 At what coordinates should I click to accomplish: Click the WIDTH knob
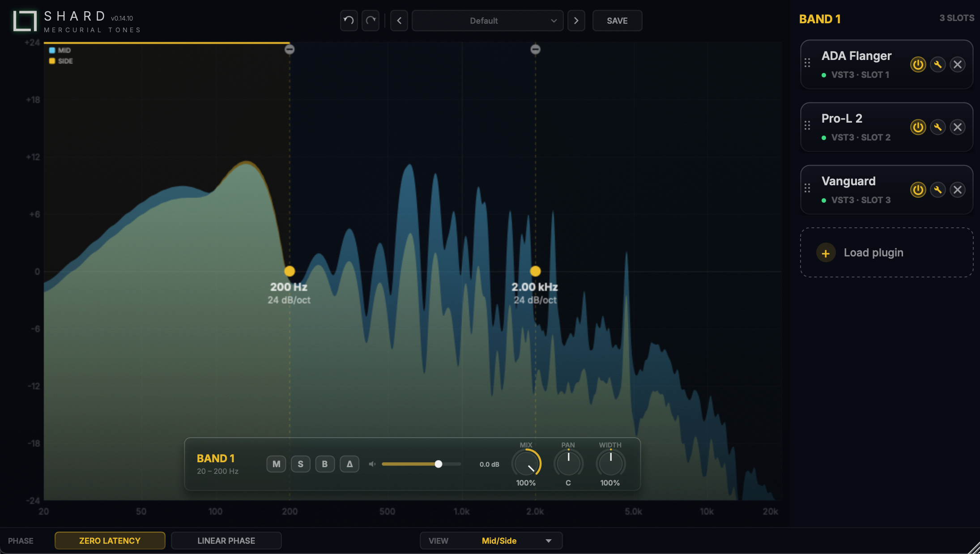(x=610, y=464)
